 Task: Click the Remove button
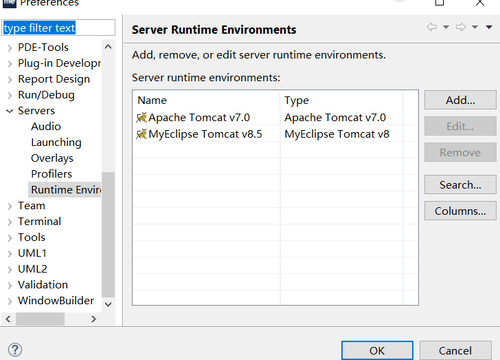tap(460, 152)
